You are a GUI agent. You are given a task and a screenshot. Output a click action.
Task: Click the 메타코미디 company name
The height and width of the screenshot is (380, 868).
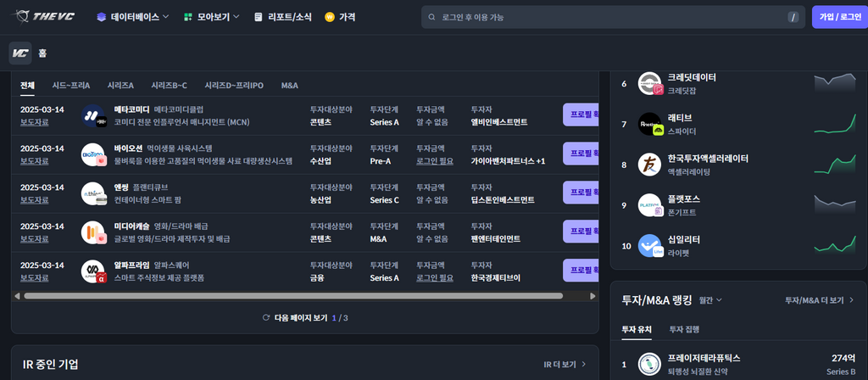pos(131,109)
